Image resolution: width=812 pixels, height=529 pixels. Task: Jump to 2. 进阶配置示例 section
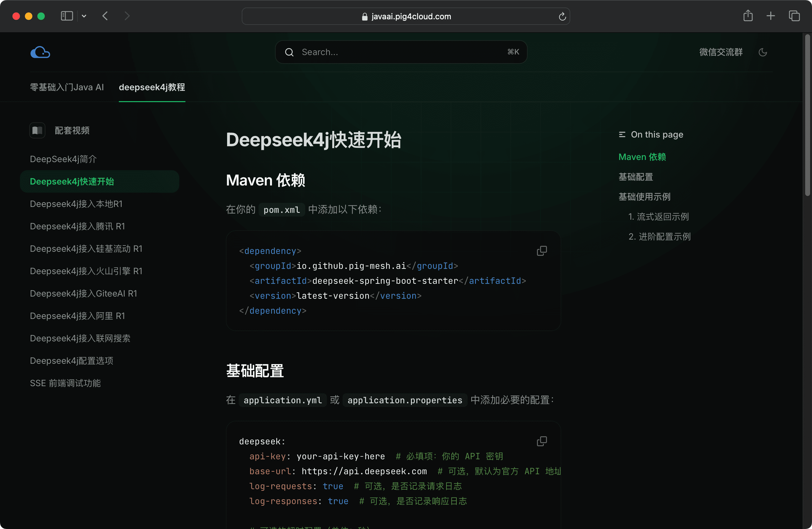pyautogui.click(x=660, y=236)
